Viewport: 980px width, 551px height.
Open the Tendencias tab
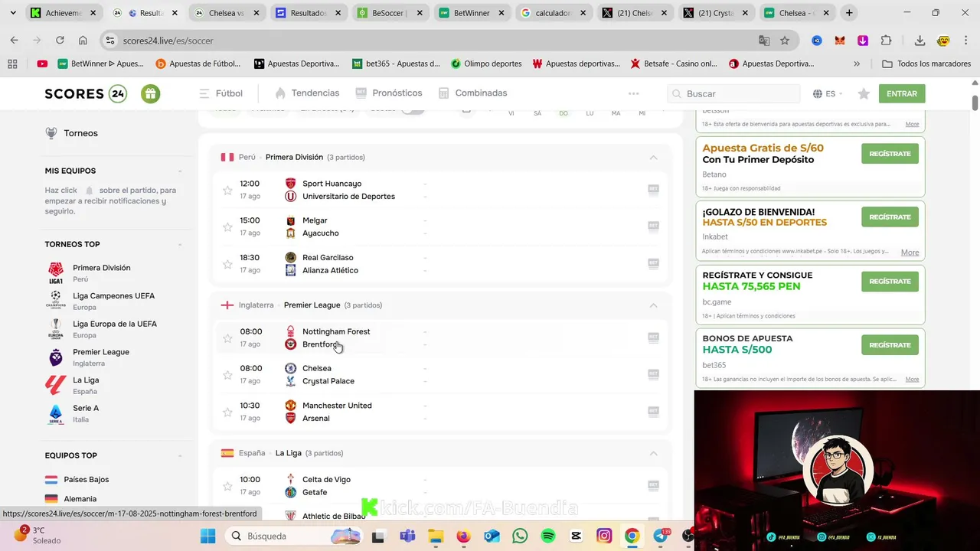307,93
